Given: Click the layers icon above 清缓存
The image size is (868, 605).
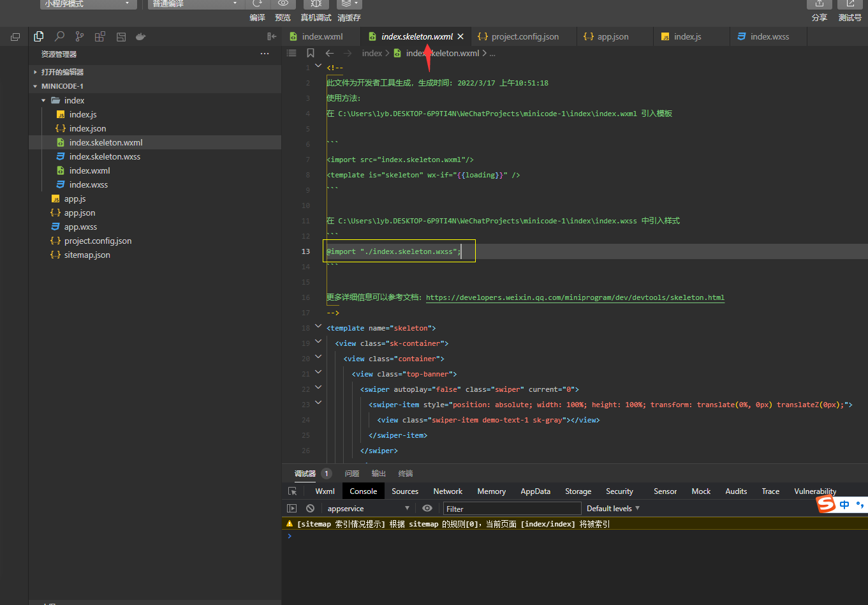Looking at the screenshot, I should point(349,3).
